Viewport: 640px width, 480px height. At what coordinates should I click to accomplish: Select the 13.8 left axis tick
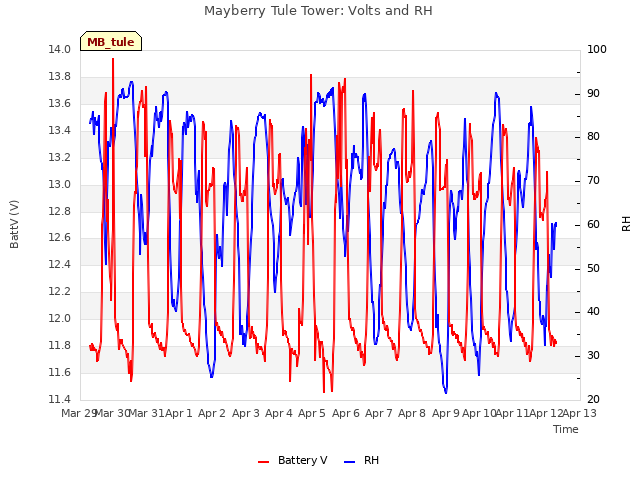tap(60, 76)
